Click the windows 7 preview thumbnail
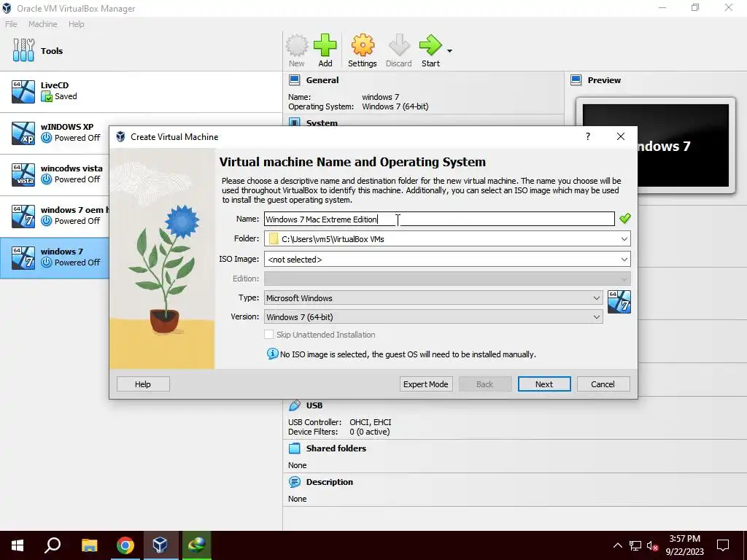This screenshot has width=747, height=560. pyautogui.click(x=656, y=145)
